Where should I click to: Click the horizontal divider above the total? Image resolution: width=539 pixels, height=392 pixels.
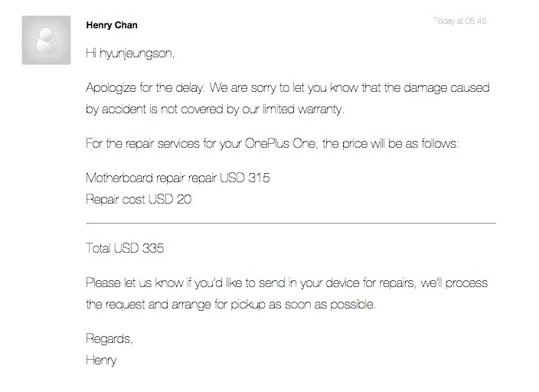(291, 223)
